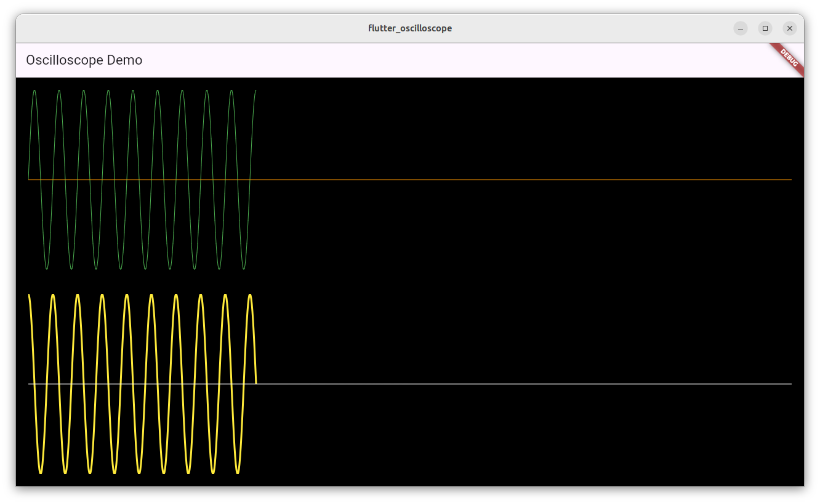Click the last peak of the yellow waveform
The width and height of the screenshot is (820, 504).
(x=250, y=296)
